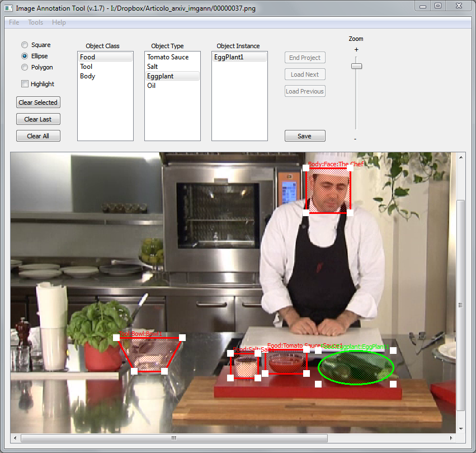Select Body in Object Class list
This screenshot has width=476, height=453.
click(x=105, y=76)
